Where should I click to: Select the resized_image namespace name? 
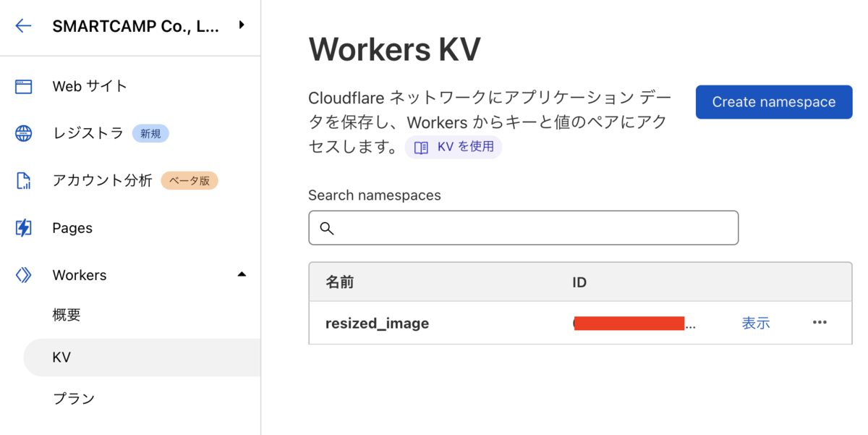(x=377, y=324)
